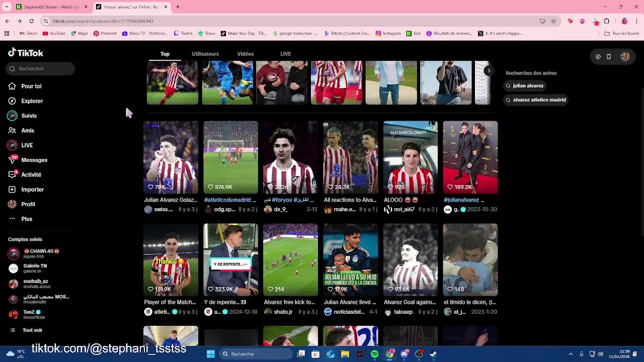Bookmark this page with star icon
This screenshot has height=362, width=644.
(553, 21)
